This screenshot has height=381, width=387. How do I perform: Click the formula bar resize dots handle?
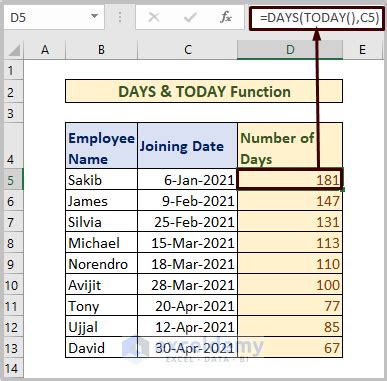point(120,17)
